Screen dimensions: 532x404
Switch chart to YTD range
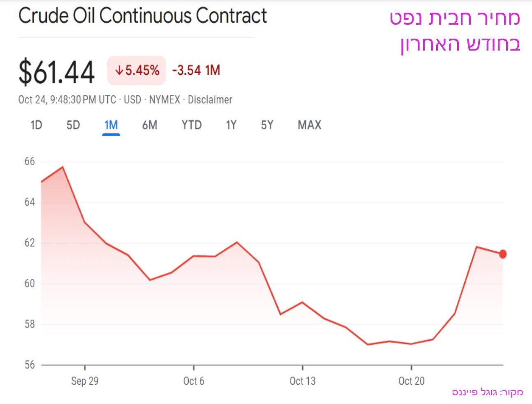(x=192, y=125)
